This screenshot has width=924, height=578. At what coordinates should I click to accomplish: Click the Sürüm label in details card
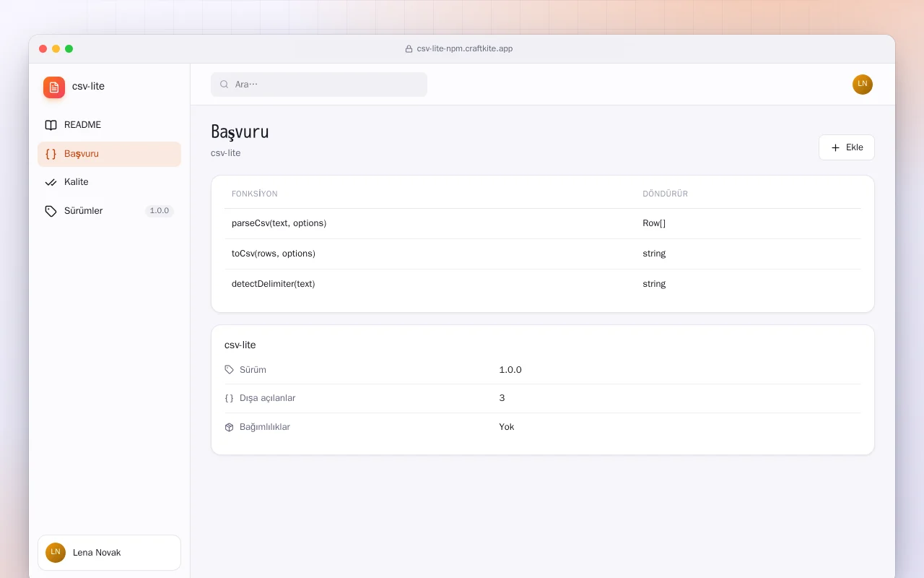[253, 370]
